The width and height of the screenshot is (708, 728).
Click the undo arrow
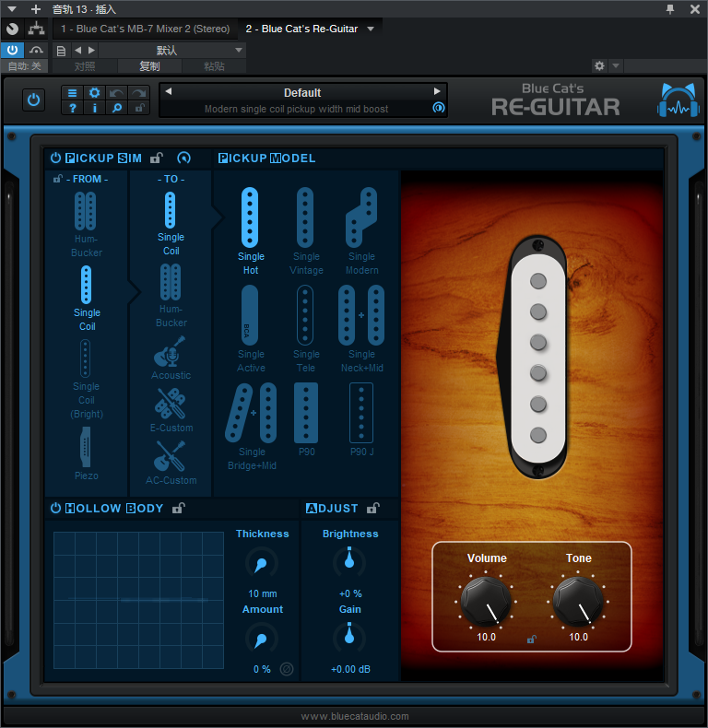pyautogui.click(x=116, y=93)
